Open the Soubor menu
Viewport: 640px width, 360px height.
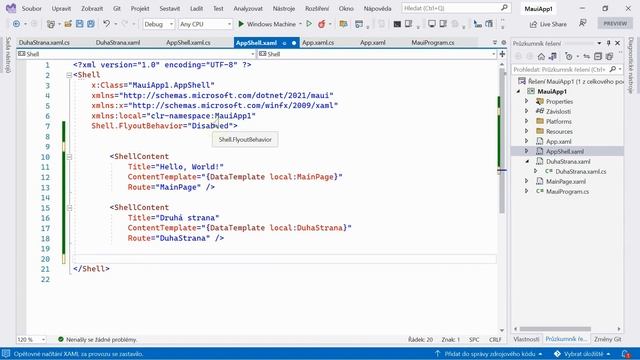(x=31, y=8)
